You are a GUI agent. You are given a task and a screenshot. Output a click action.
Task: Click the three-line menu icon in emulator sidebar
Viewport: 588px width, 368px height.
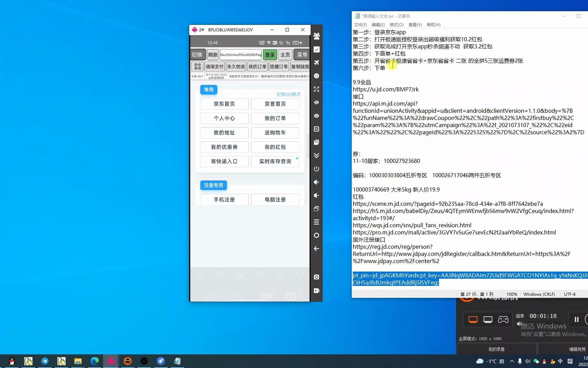[316, 222]
